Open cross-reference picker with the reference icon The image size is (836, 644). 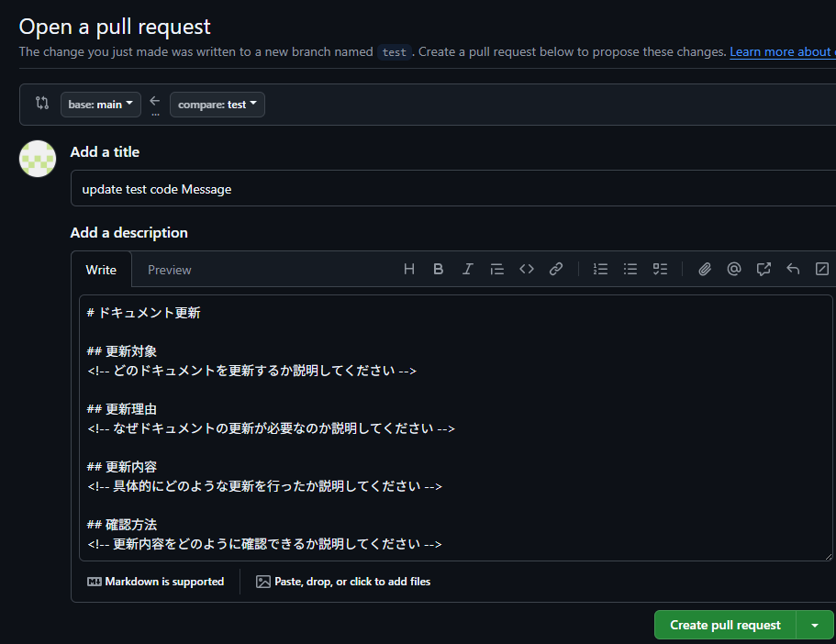(764, 269)
